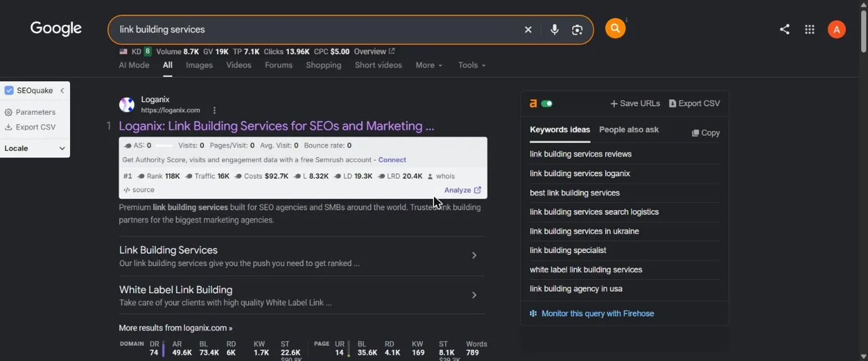
Task: Click the Volume 8.7K metric
Action: 177,51
